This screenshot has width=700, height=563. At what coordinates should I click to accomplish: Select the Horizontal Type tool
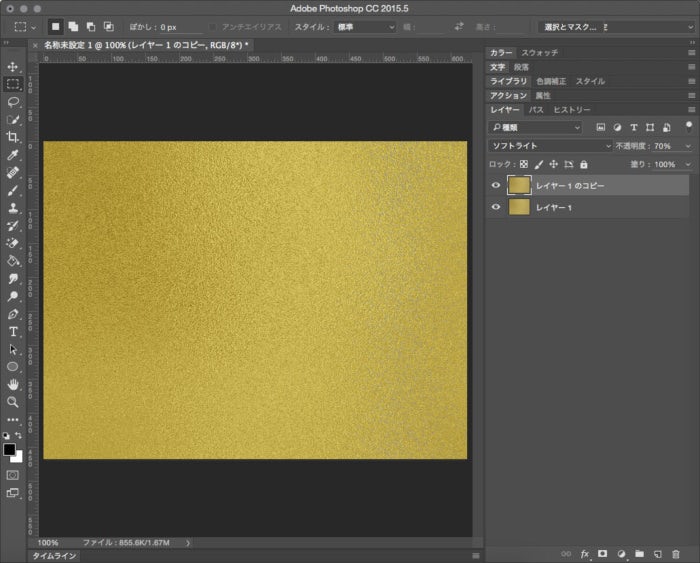click(13, 331)
